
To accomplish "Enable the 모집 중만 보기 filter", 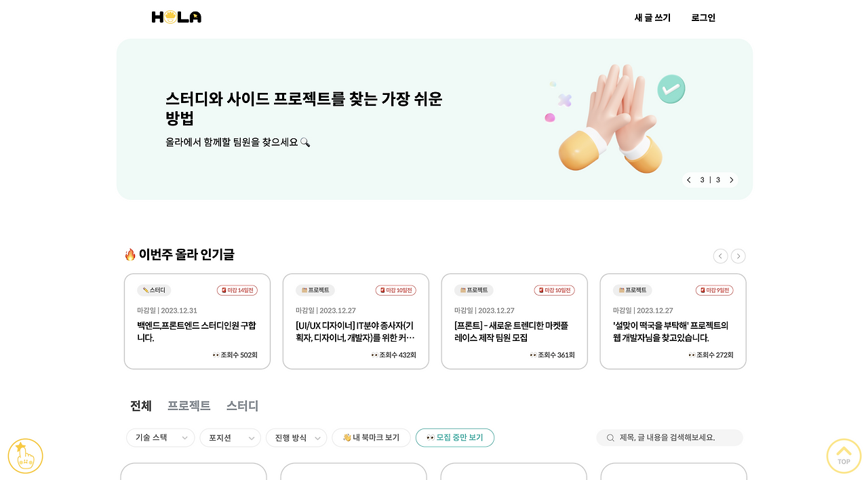I will [x=455, y=437].
